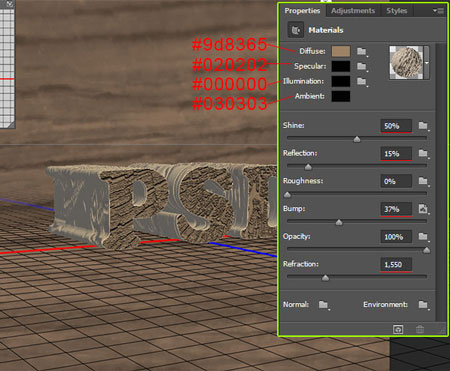
Task: Open the Illumination texture folder icon
Action: [362, 81]
